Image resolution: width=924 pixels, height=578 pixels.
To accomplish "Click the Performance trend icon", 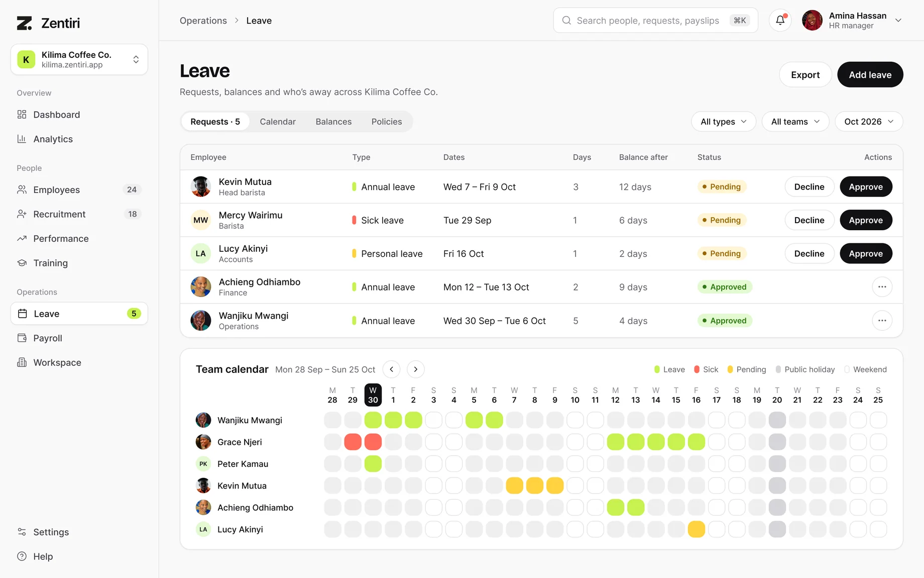I will (x=22, y=238).
